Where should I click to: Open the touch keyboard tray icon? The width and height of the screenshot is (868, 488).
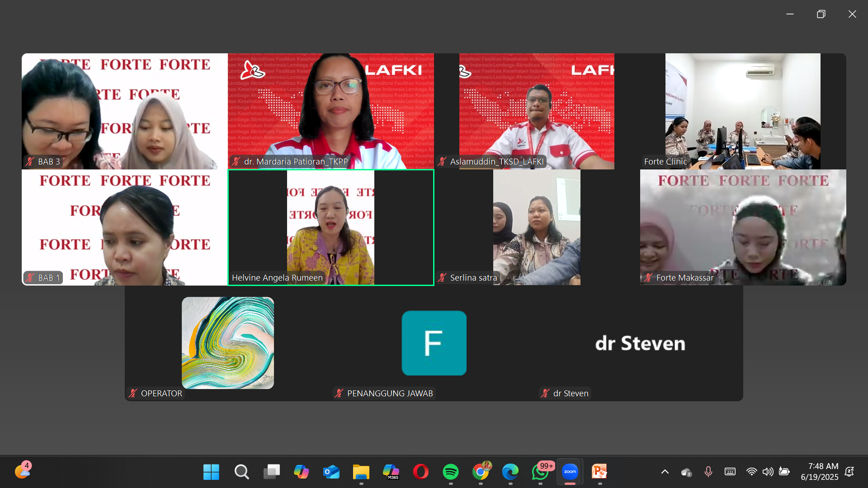click(x=730, y=472)
